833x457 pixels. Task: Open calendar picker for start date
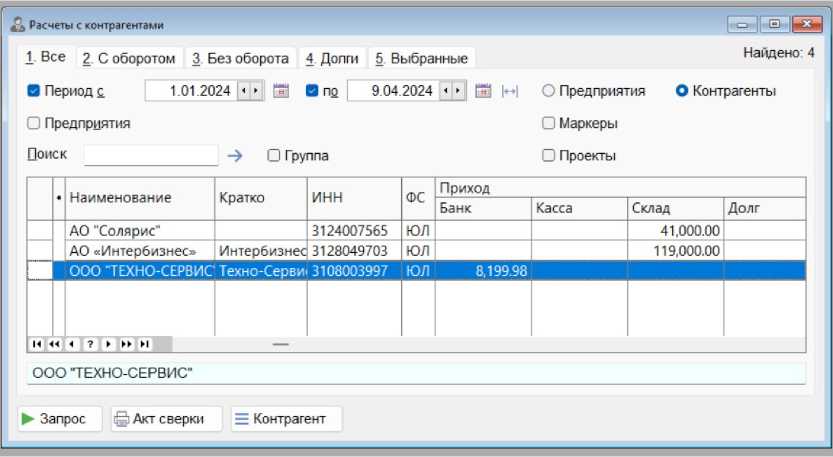coord(281,91)
